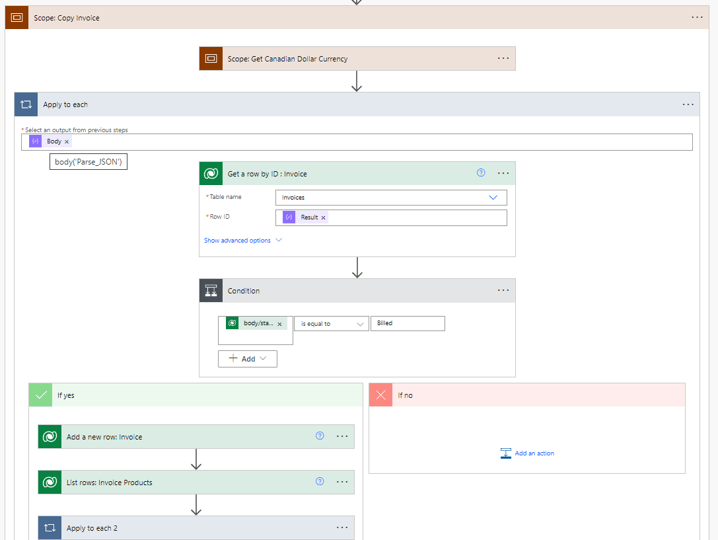Viewport: 718px width, 540px height.
Task: Open ellipsis menu on Apply to each 2
Action: tap(342, 527)
